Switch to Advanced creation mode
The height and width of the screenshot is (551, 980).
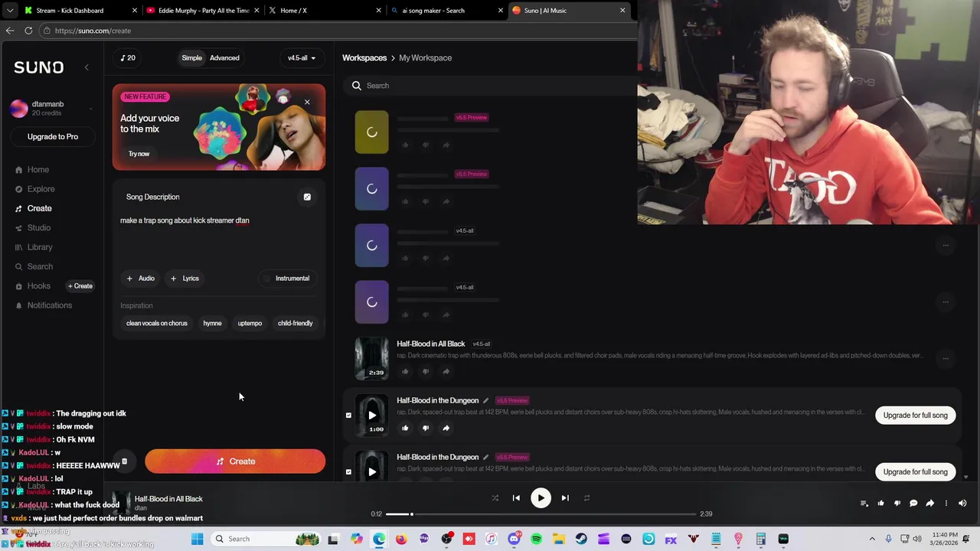point(224,57)
